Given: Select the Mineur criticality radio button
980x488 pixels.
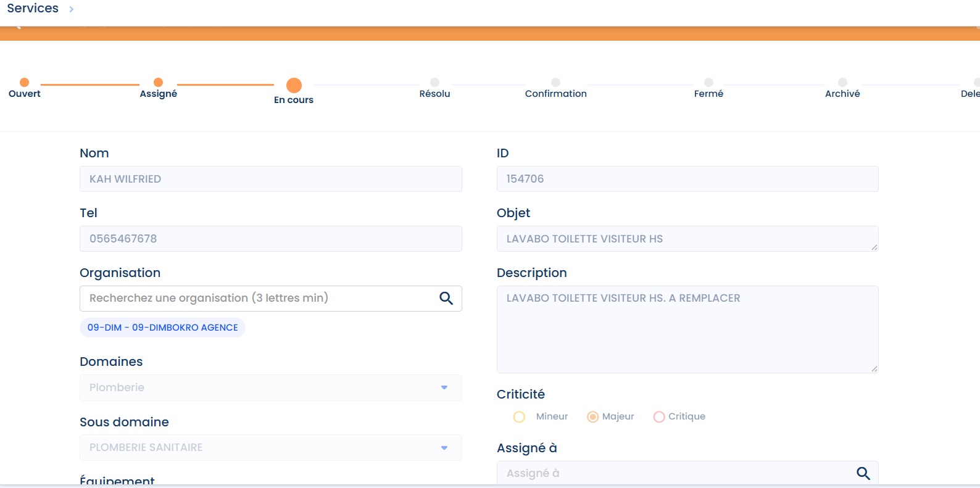Looking at the screenshot, I should (519, 417).
